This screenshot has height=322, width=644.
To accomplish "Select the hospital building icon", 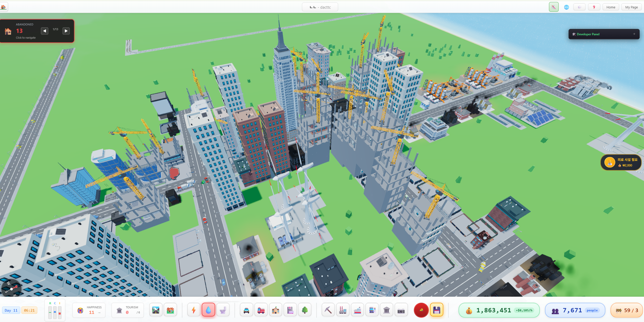I will (290, 310).
